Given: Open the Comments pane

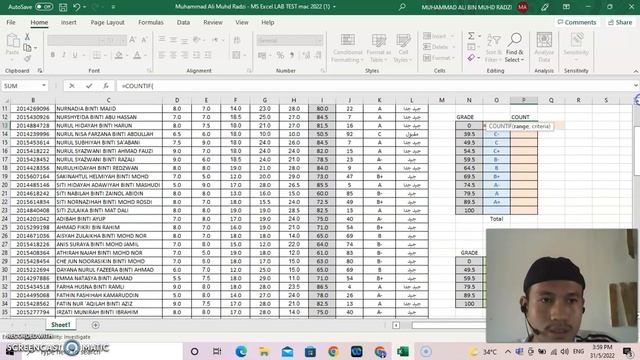Looking at the screenshot, I should pos(577,22).
